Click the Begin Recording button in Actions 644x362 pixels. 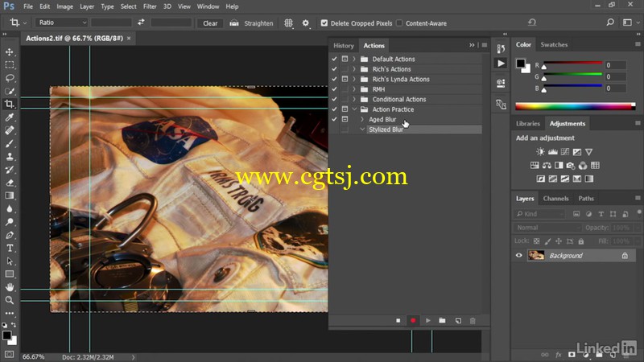(x=413, y=320)
